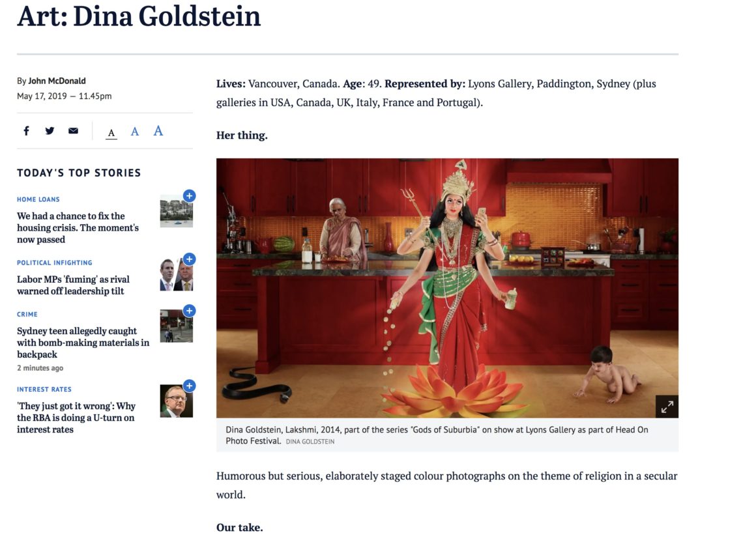Image resolution: width=756 pixels, height=557 pixels.
Task: Expand the Lakshmi photo to fullscreen
Action: coord(667,406)
